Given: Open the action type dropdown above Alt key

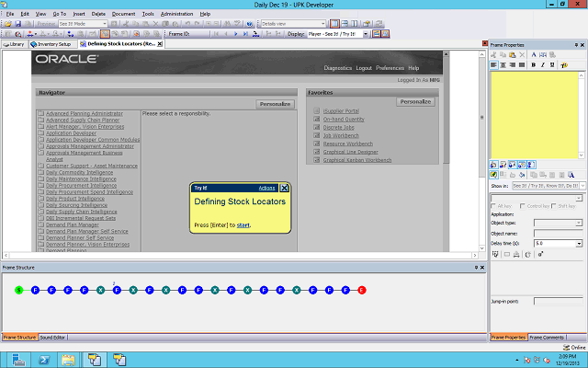Looking at the screenshot, I should [579, 198].
